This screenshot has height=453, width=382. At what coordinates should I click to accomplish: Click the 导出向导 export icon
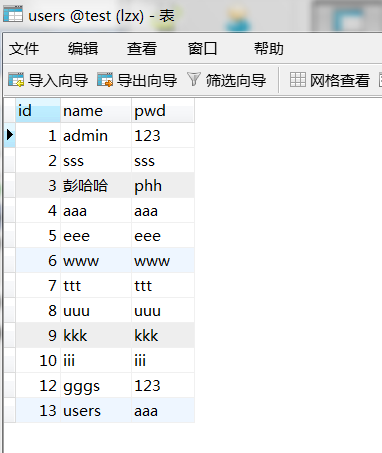(x=105, y=80)
